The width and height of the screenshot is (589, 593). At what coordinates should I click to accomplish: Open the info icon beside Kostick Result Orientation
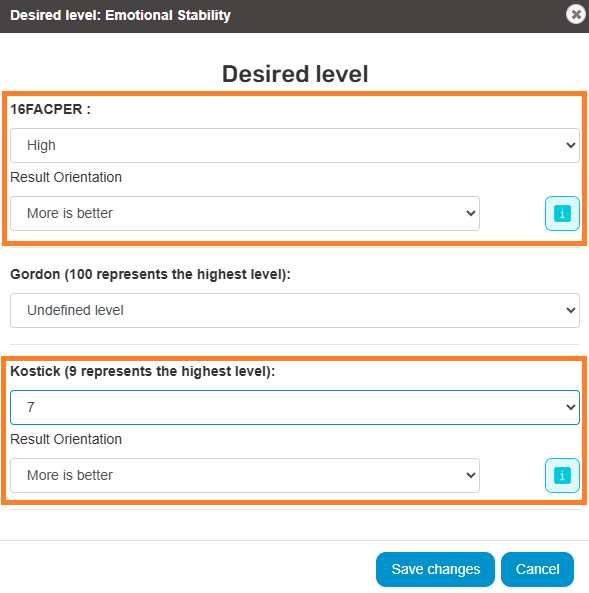[x=562, y=475]
